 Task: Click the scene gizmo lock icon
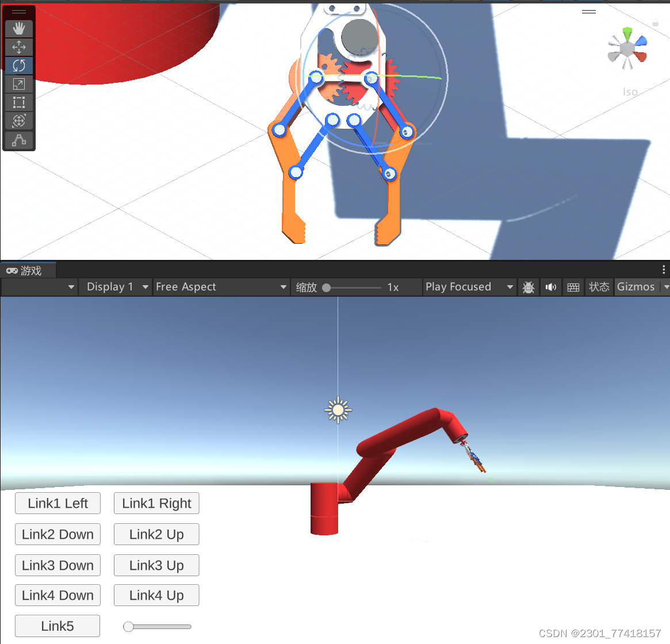pos(655,22)
